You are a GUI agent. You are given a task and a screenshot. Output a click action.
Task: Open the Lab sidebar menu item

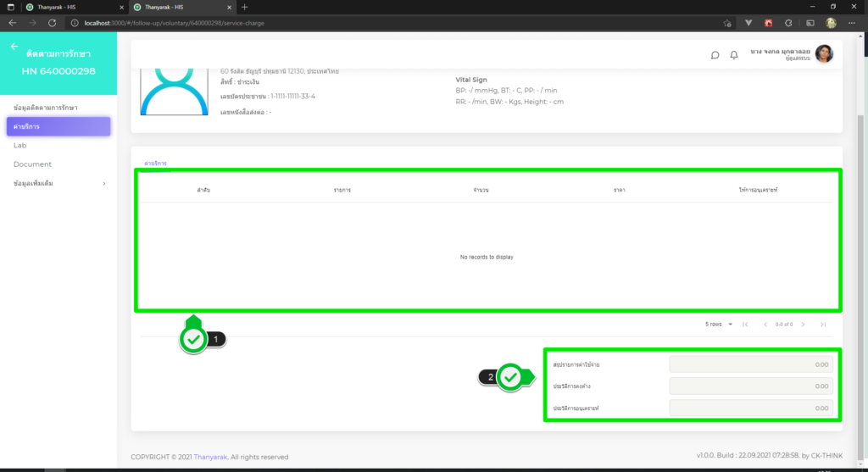point(20,146)
